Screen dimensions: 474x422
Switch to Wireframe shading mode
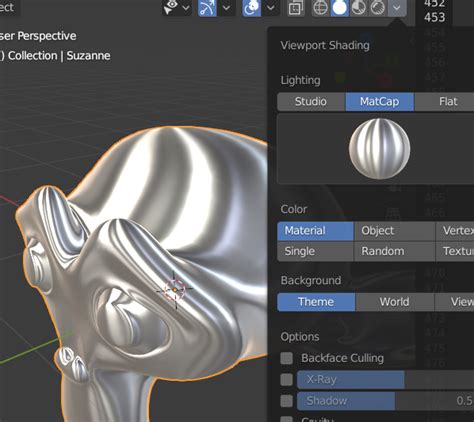click(x=321, y=7)
